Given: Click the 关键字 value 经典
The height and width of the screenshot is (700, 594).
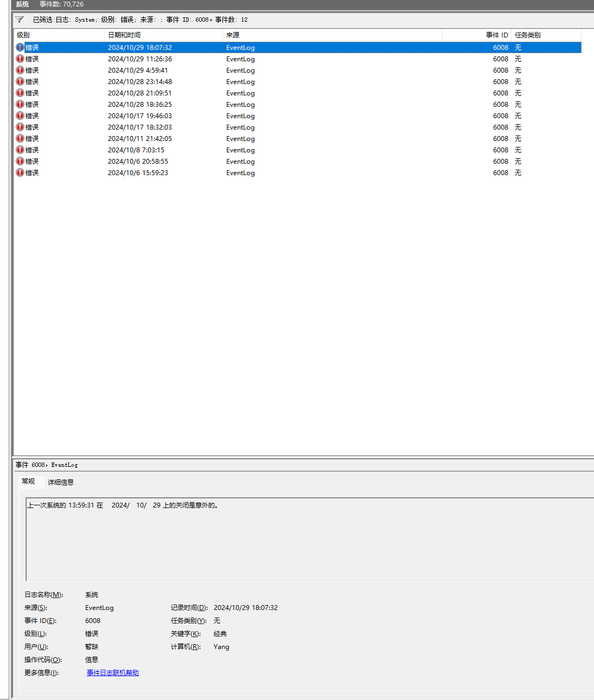Looking at the screenshot, I should click(x=220, y=634).
